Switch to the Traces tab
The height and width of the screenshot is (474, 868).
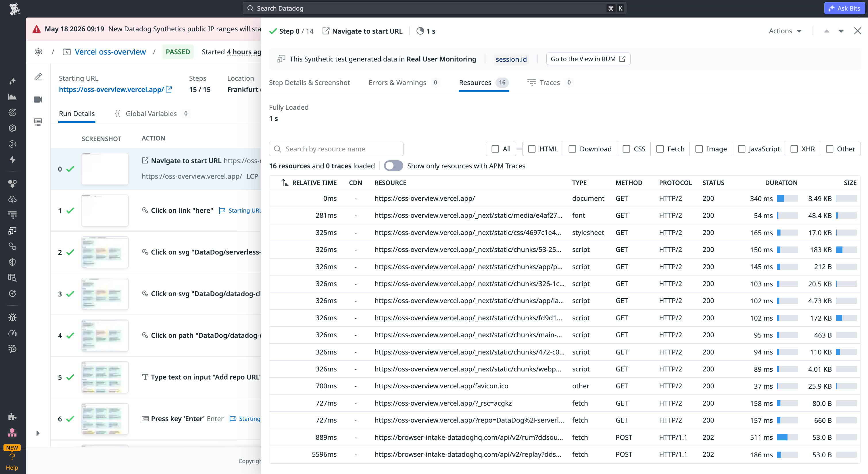(x=550, y=82)
